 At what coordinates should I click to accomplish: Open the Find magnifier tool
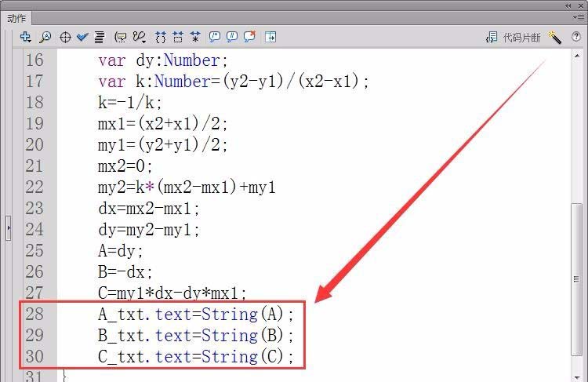(x=45, y=37)
